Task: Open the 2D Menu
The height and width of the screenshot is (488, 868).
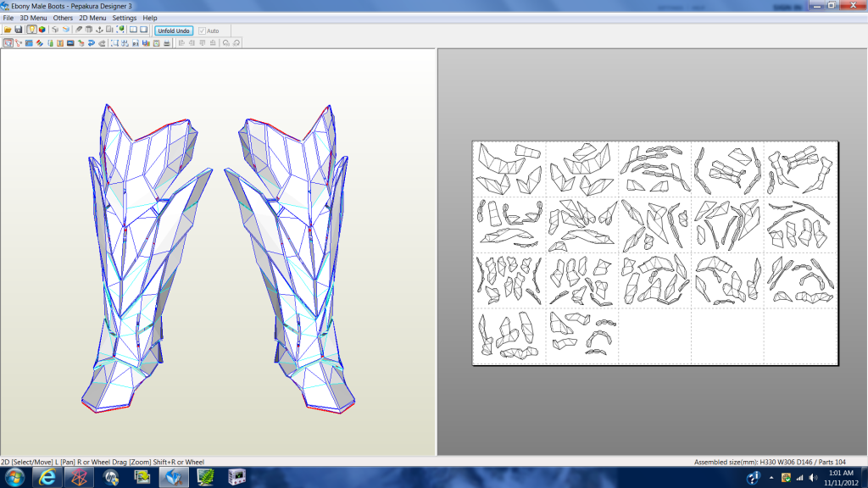Action: tap(92, 18)
